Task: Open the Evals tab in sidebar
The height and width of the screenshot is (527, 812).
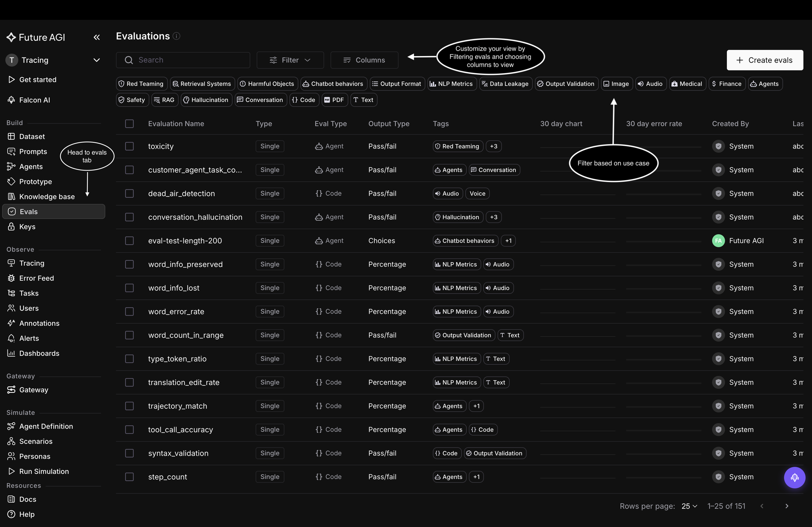Action: coord(53,211)
